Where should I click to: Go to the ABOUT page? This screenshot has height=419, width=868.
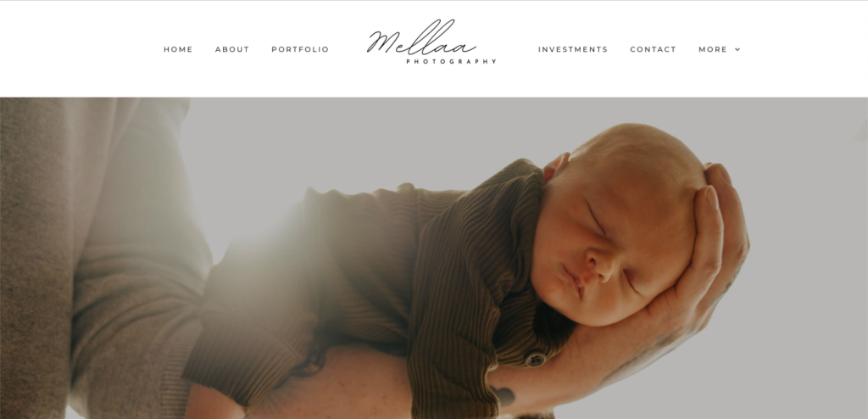tap(232, 49)
